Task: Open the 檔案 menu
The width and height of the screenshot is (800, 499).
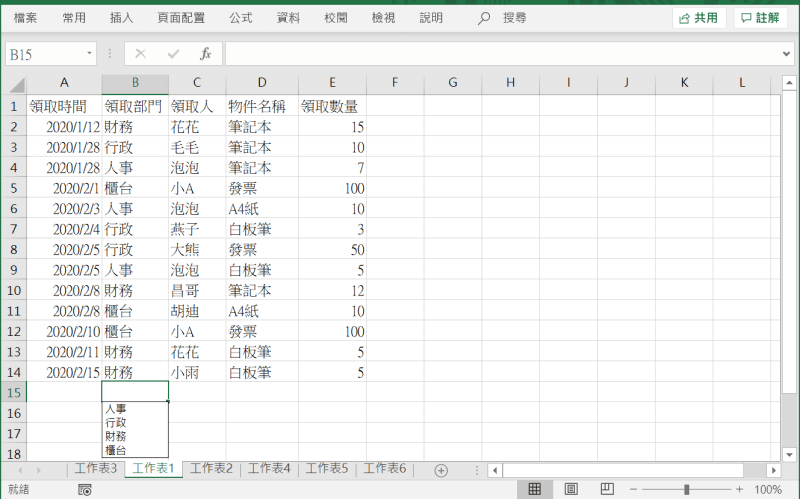Action: tap(25, 18)
